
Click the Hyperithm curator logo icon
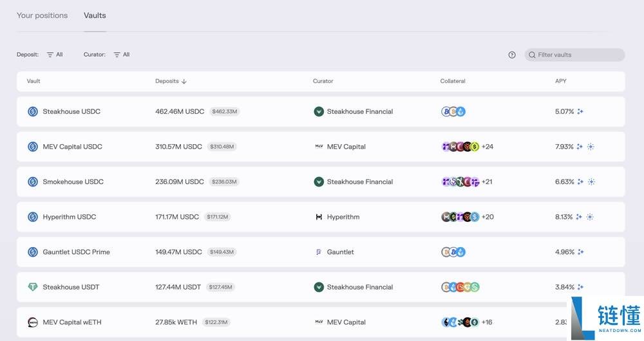coord(319,217)
